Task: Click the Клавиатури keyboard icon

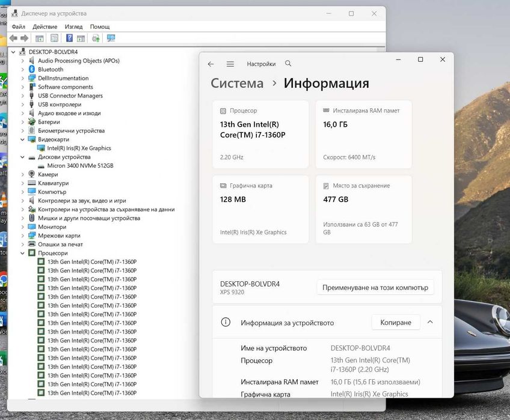Action: click(31, 183)
